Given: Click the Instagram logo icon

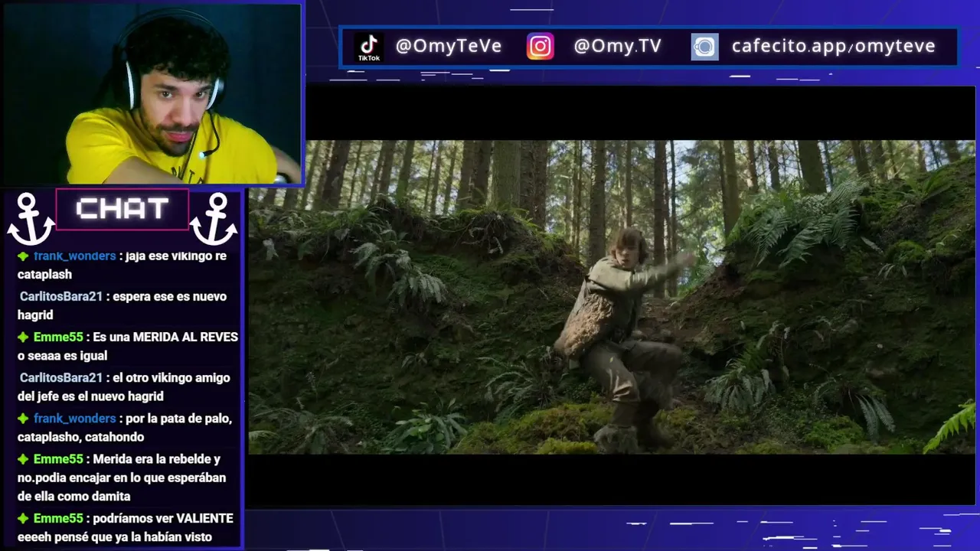Looking at the screenshot, I should pyautogui.click(x=540, y=47).
